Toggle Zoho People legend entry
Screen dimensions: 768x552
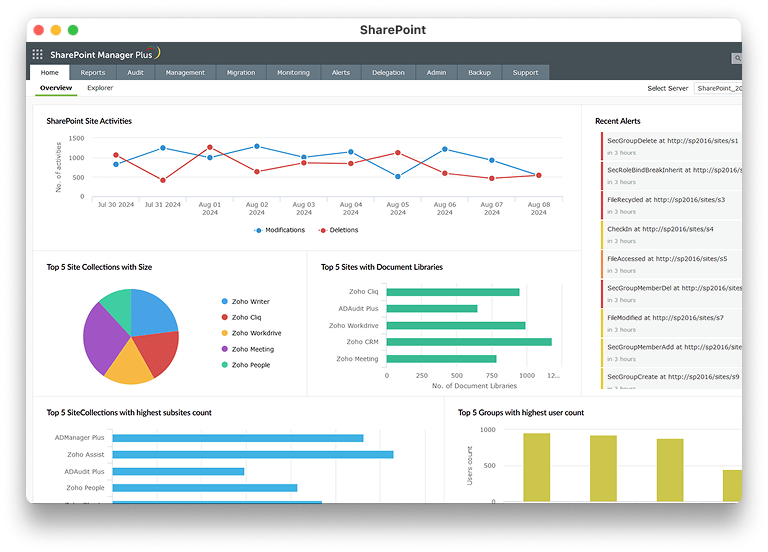coord(245,365)
